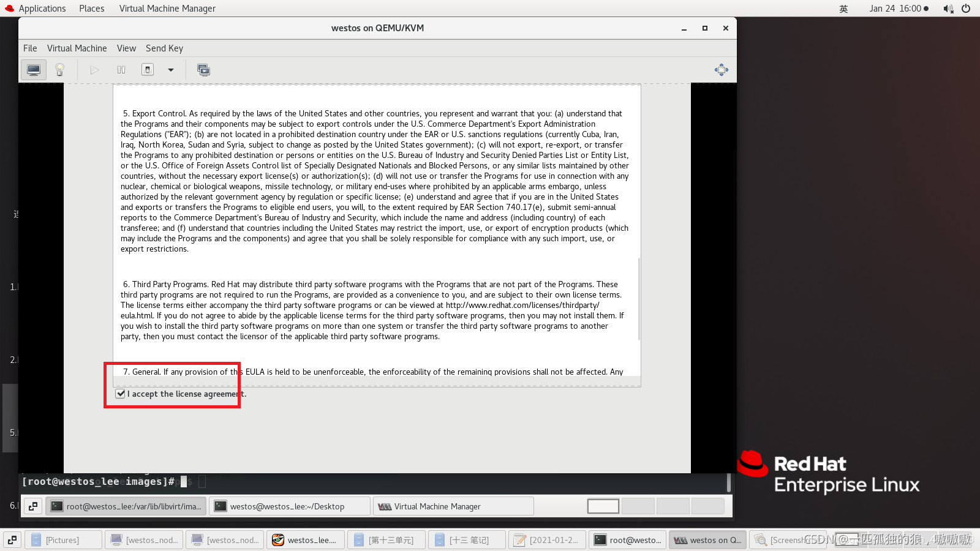The height and width of the screenshot is (551, 980).
Task: Click the redhat.com/licenses/thirdparty URL text
Action: [x=522, y=305]
